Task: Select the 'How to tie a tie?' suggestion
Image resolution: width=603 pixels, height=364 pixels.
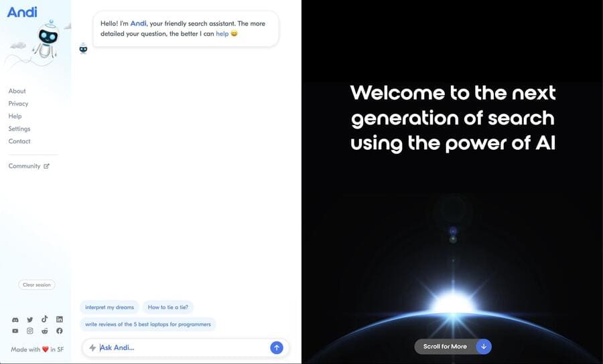Action: 168,307
